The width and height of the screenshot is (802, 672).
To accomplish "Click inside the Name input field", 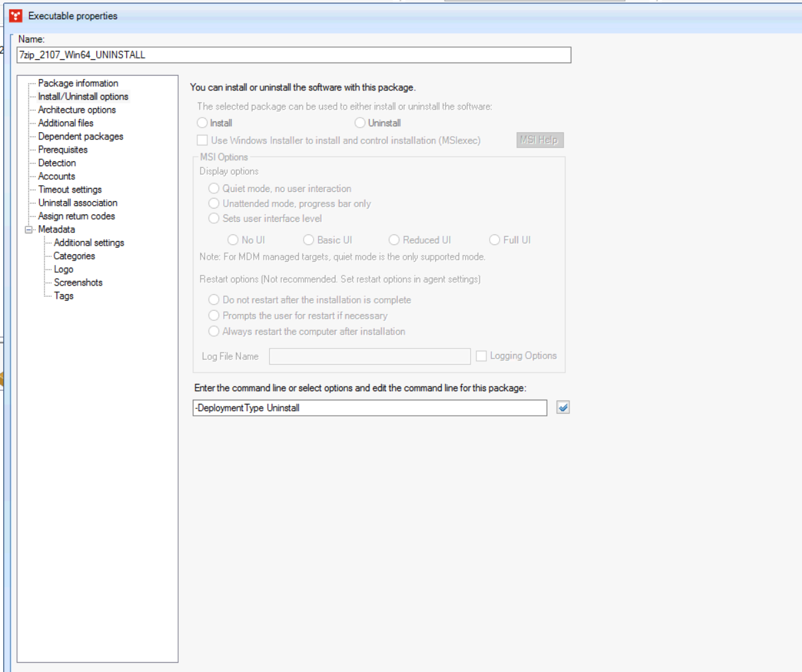I will click(296, 56).
